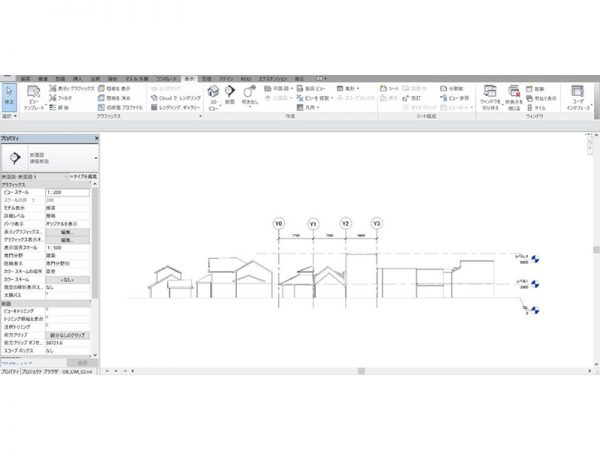Expand the Graphics panel dialog launcher
This screenshot has width=600, height=450.
click(x=200, y=116)
